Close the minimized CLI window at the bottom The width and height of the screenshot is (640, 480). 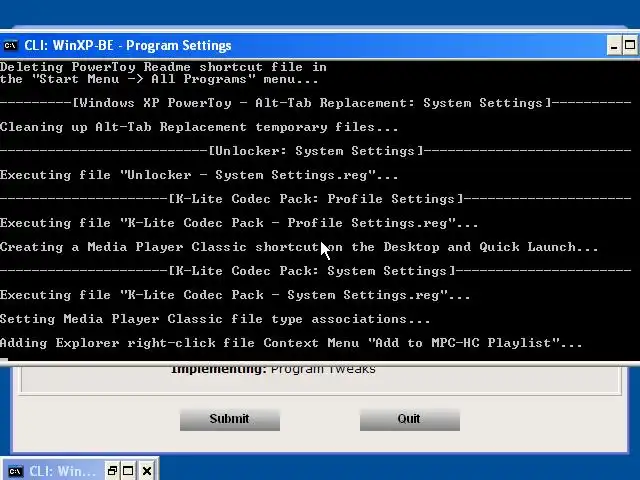pos(147,471)
